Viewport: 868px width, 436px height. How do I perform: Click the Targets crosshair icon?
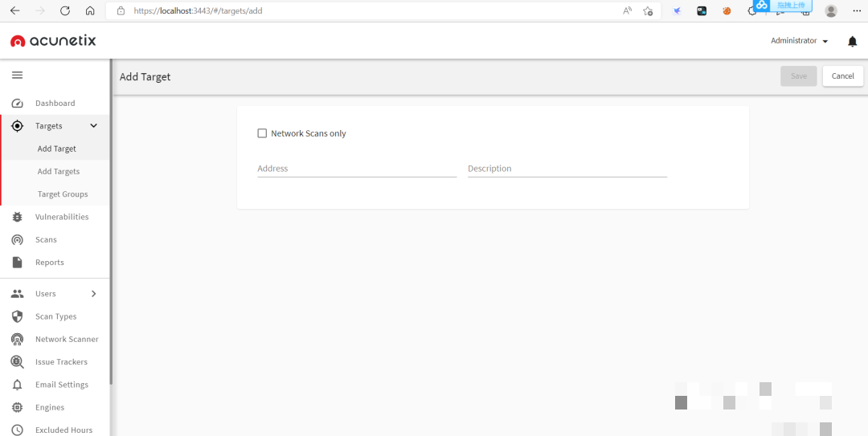(x=17, y=126)
